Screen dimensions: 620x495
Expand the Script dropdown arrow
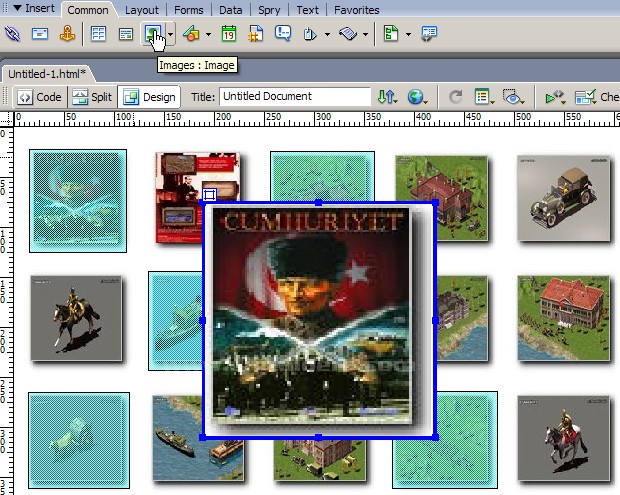[365, 34]
